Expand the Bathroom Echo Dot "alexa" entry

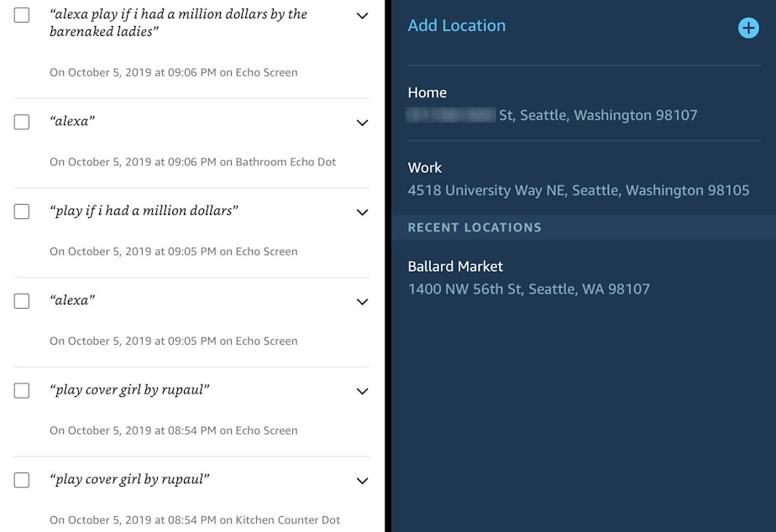[x=362, y=123]
